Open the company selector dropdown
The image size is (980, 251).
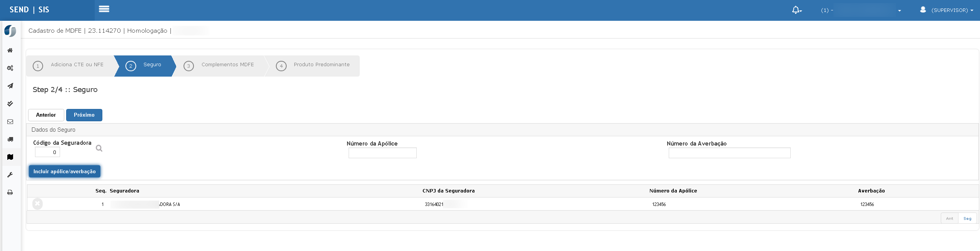(x=861, y=10)
